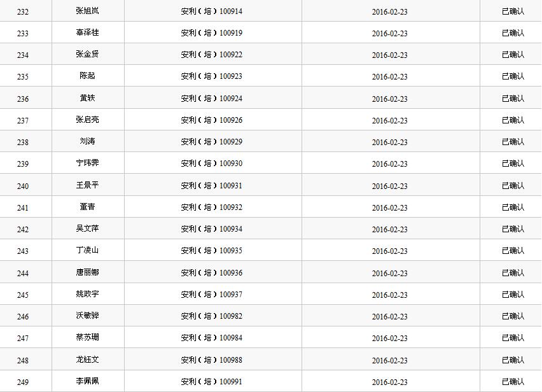Click the name 蔡苏珊

pos(87,338)
